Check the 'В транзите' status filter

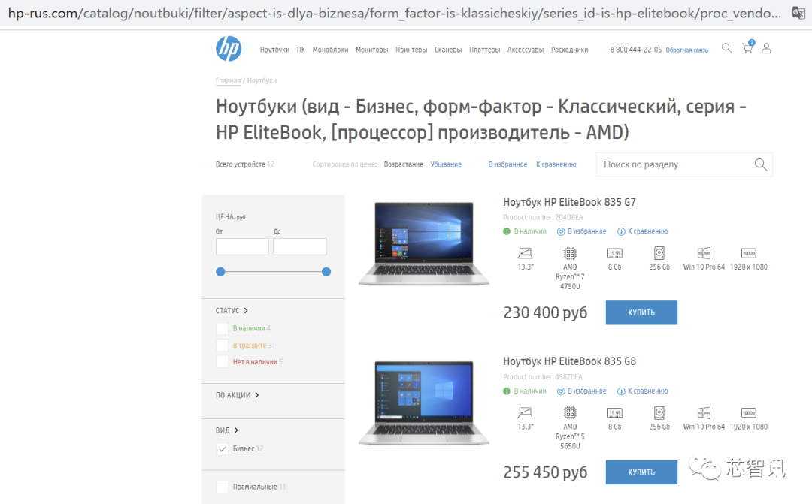pyautogui.click(x=222, y=346)
